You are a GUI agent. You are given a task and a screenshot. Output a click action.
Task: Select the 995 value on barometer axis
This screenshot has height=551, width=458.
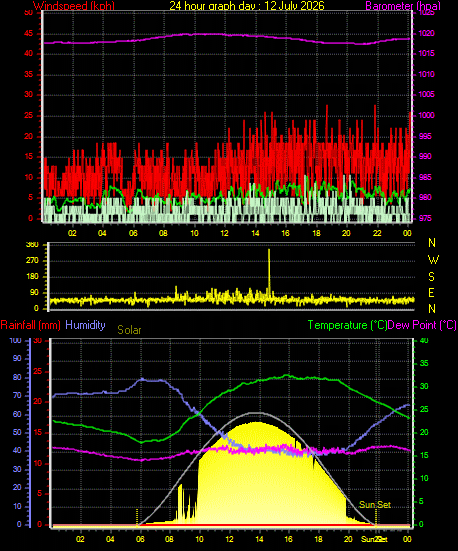(x=425, y=136)
